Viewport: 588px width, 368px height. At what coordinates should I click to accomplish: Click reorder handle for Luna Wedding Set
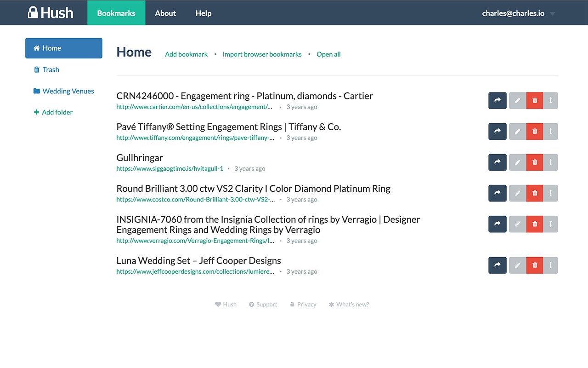point(550,265)
